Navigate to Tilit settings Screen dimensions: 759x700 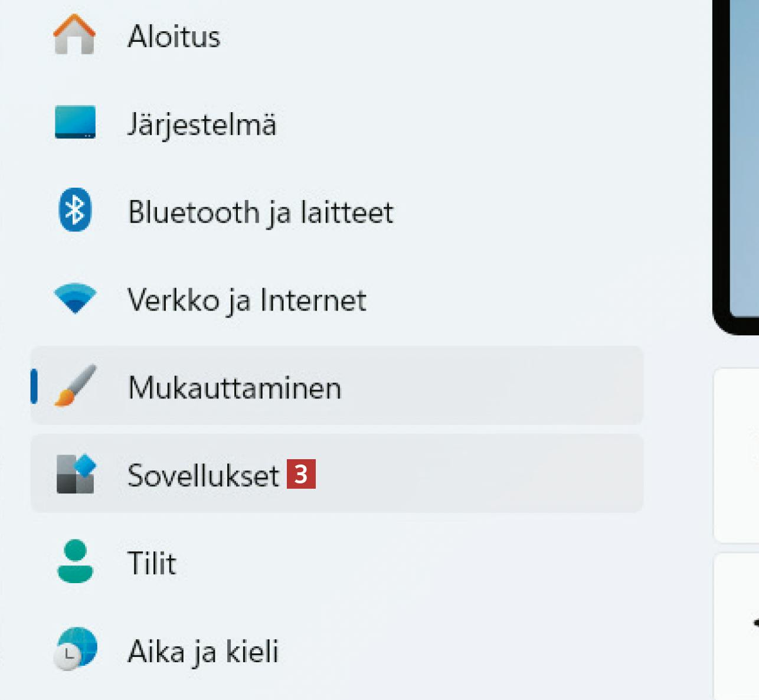(x=152, y=564)
